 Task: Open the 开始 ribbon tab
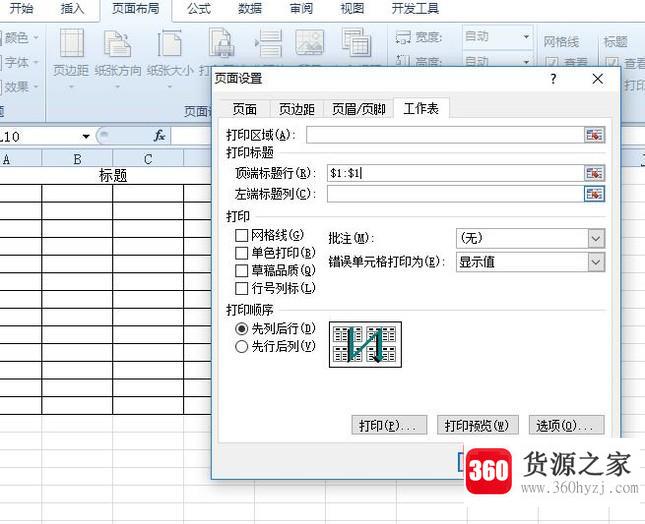21,8
